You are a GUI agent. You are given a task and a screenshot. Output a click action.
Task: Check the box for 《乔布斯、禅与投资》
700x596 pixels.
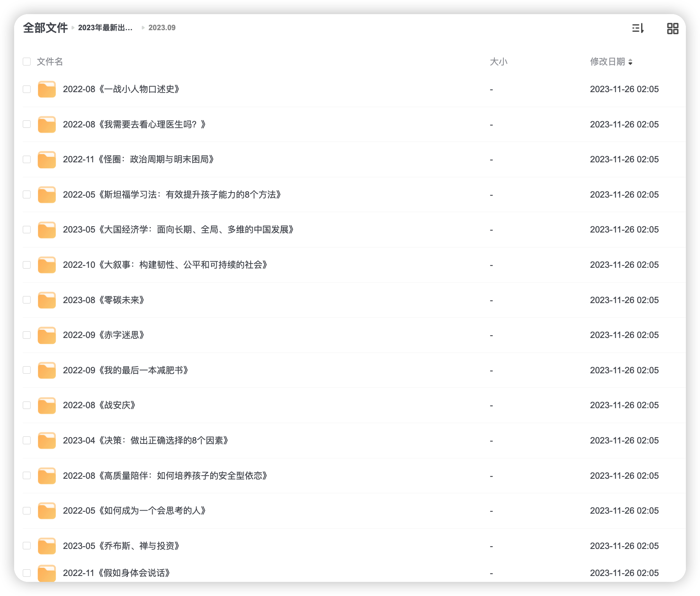(x=27, y=546)
